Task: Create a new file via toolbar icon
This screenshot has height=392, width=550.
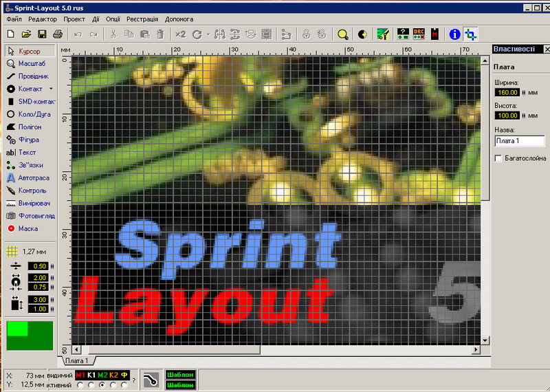Action: (11, 34)
